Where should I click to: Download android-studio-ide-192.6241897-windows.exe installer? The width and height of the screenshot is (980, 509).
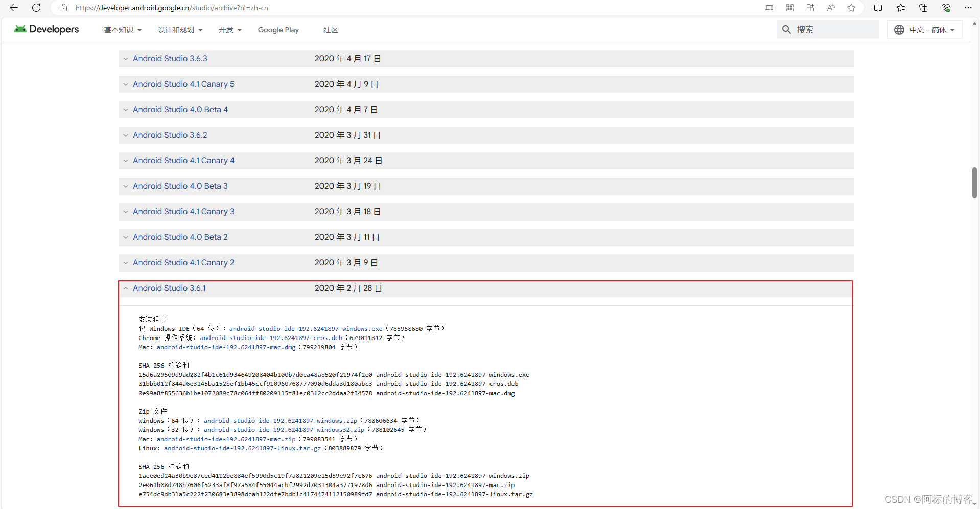coord(306,329)
